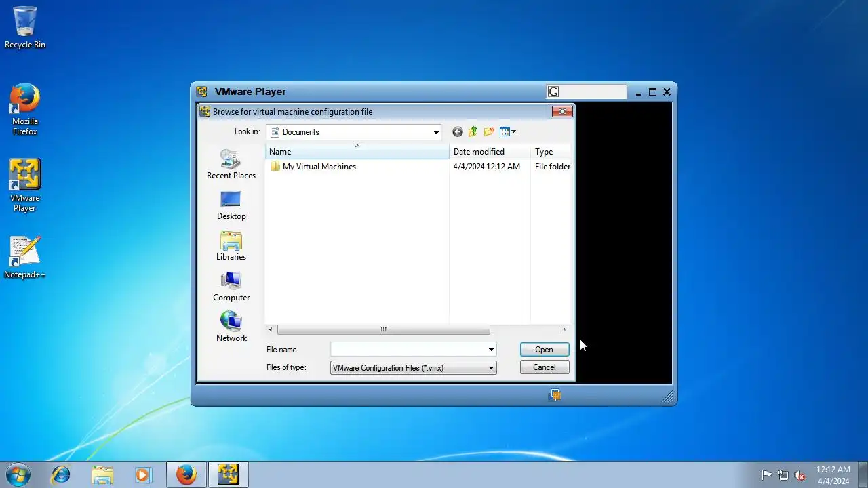Expand the File name history dropdown arrow
868x488 pixels.
point(491,350)
